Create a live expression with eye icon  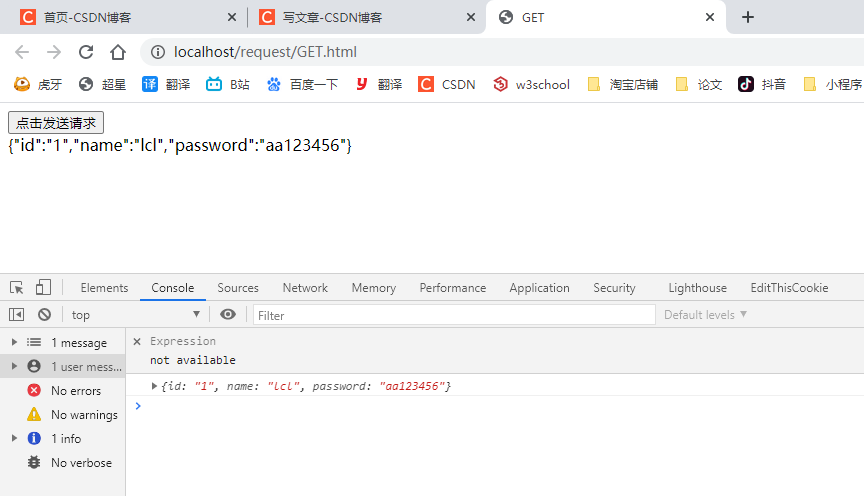[228, 314]
